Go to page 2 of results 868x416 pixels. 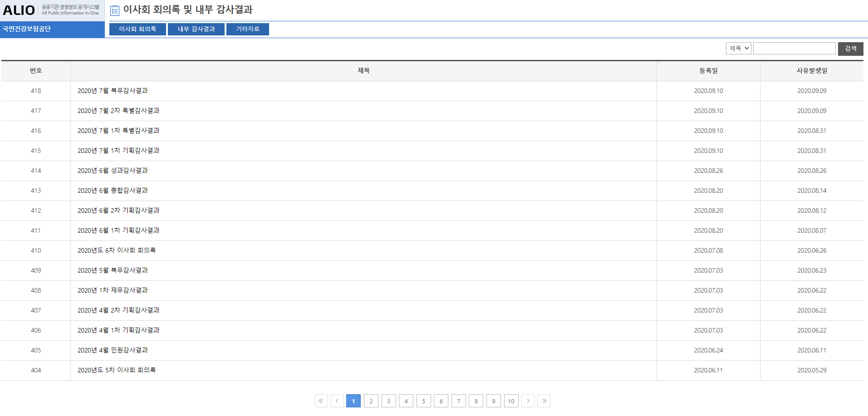tap(371, 401)
